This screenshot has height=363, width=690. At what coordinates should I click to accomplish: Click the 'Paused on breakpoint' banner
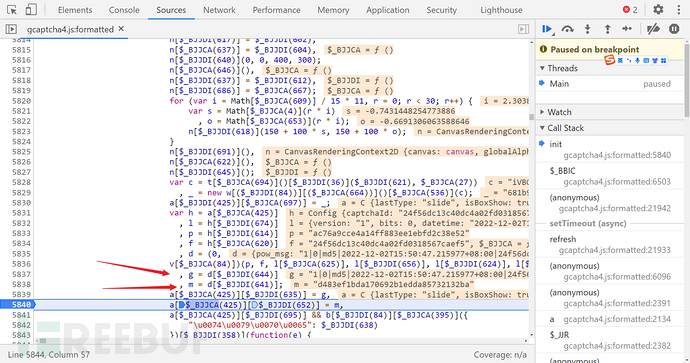point(609,49)
